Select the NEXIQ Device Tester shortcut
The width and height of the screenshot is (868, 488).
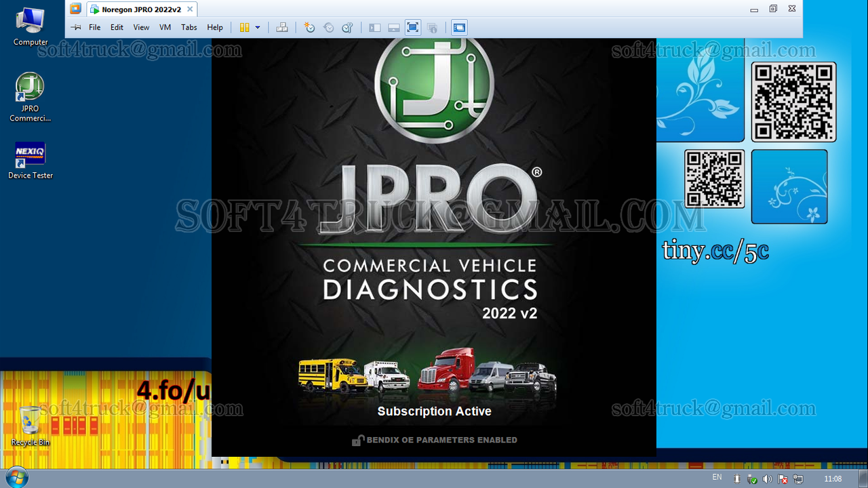click(31, 161)
